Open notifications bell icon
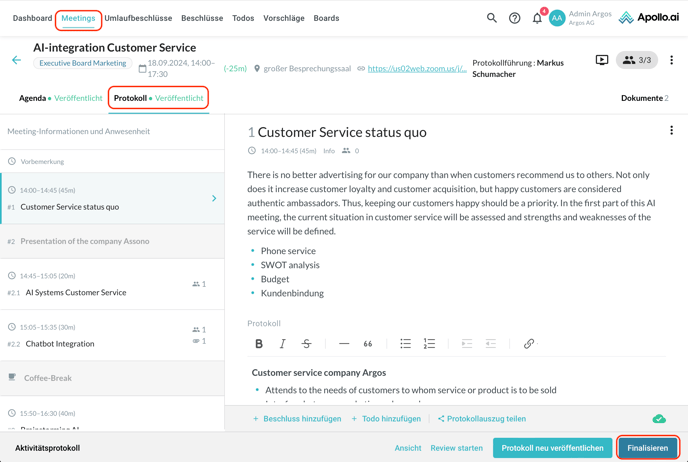 click(537, 18)
